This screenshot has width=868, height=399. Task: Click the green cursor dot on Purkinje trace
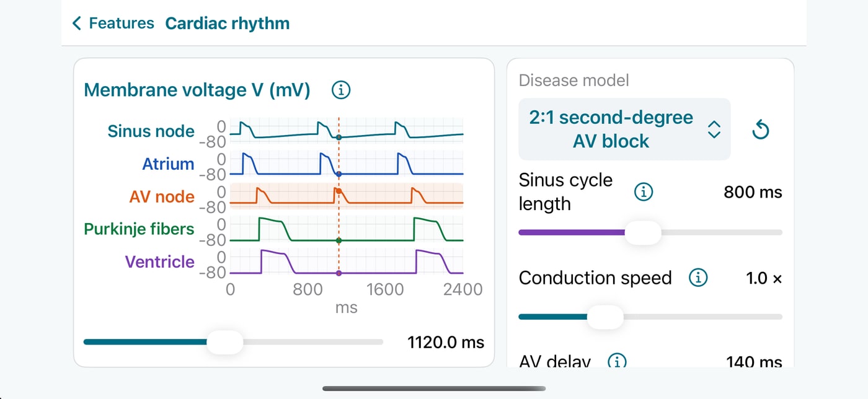pyautogui.click(x=339, y=240)
